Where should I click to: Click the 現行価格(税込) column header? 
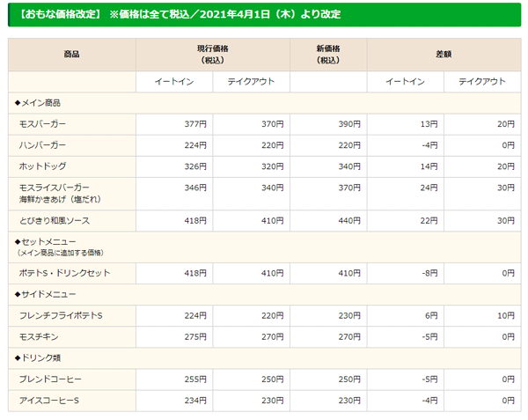pyautogui.click(x=213, y=55)
